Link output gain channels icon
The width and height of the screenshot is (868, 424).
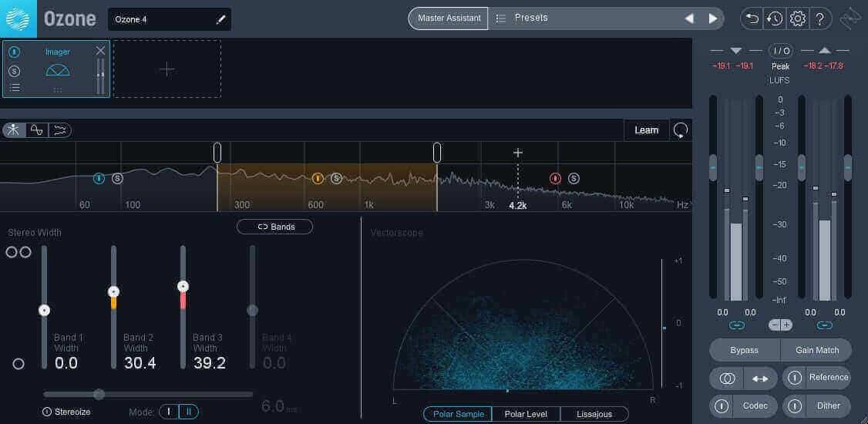point(824,325)
